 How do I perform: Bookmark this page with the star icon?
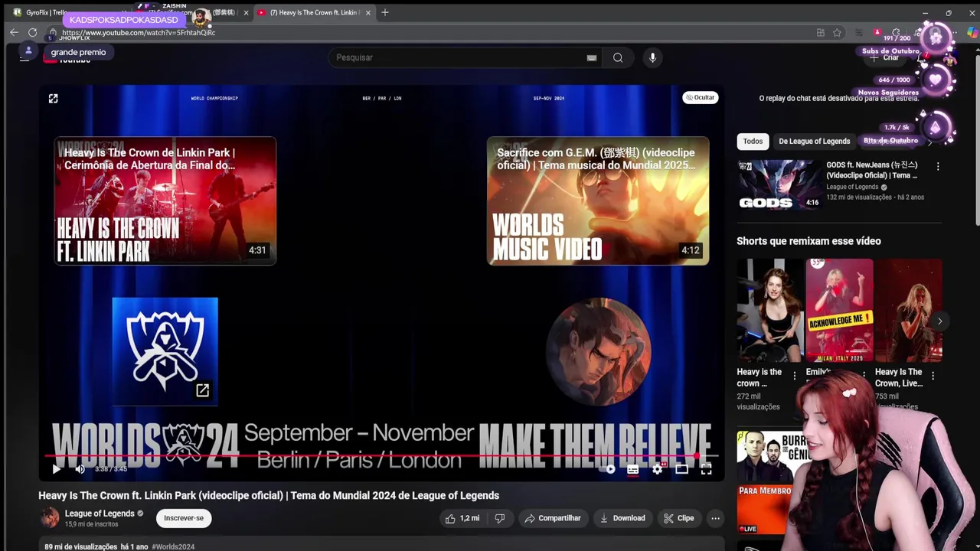coord(837,32)
